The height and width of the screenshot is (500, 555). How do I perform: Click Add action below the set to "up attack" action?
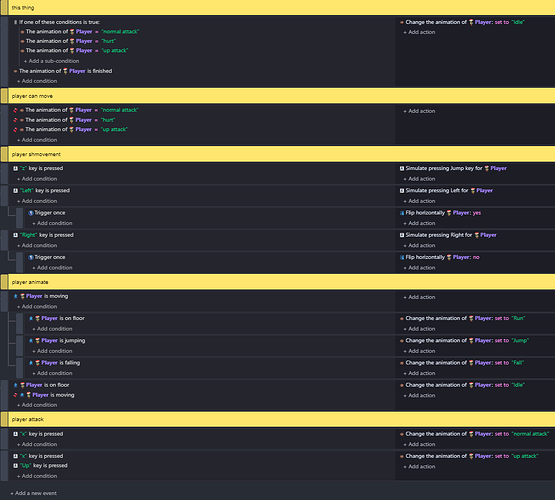[x=419, y=467]
